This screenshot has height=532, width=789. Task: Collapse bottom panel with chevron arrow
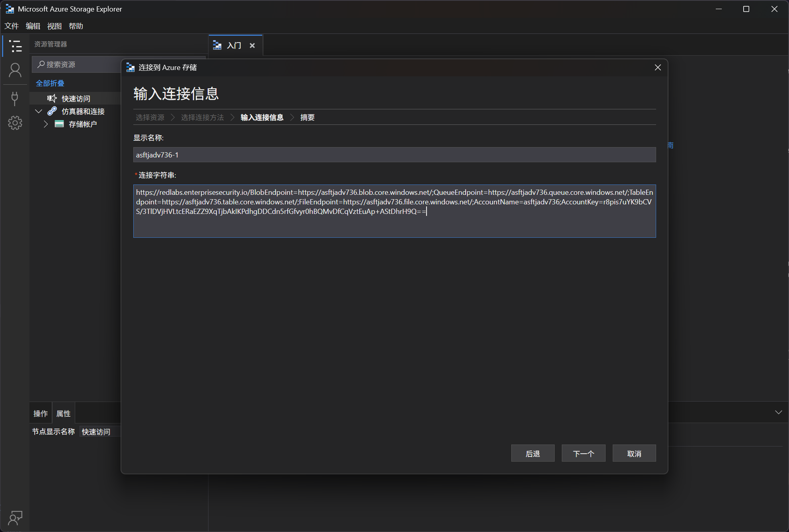(x=778, y=412)
